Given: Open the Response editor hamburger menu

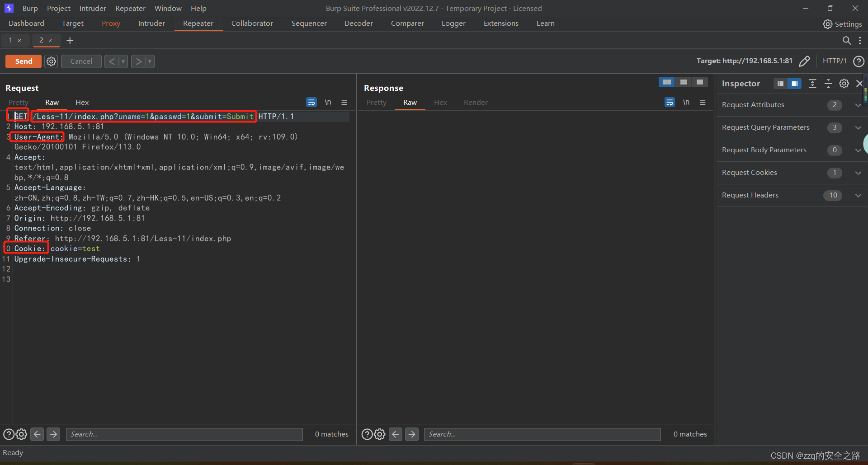Looking at the screenshot, I should (703, 103).
